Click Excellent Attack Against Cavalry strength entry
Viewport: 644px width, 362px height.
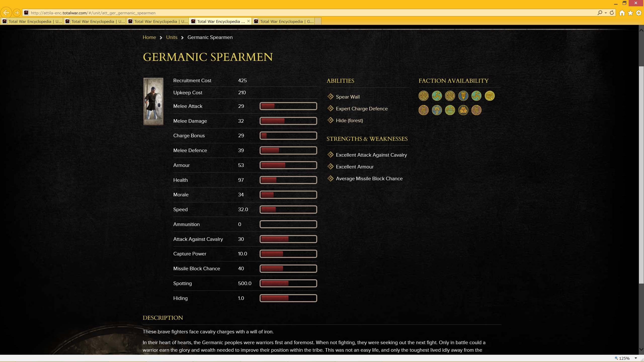click(371, 155)
